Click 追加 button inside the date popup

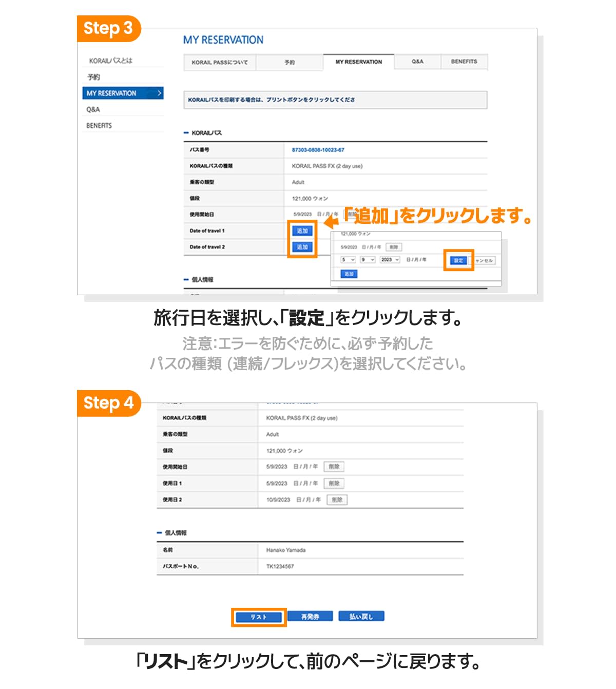(x=349, y=274)
